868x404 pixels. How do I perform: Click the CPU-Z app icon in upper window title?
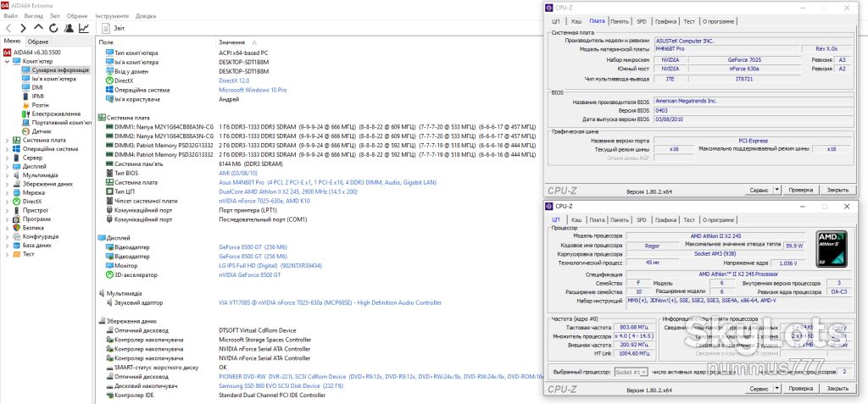click(x=548, y=8)
